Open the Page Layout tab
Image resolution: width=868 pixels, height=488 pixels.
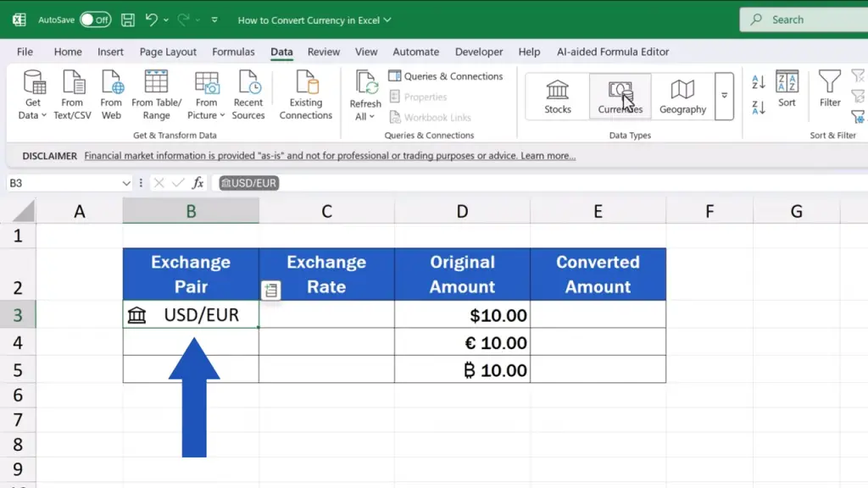point(168,52)
